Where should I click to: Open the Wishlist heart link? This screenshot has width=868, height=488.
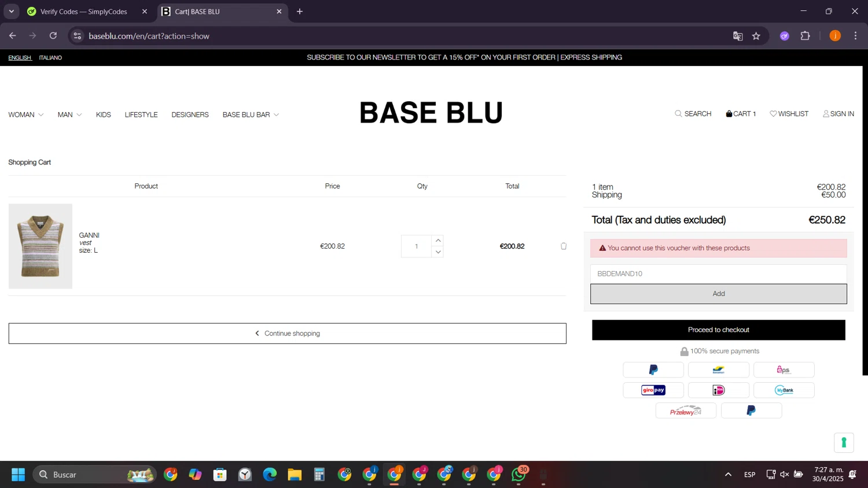point(789,114)
